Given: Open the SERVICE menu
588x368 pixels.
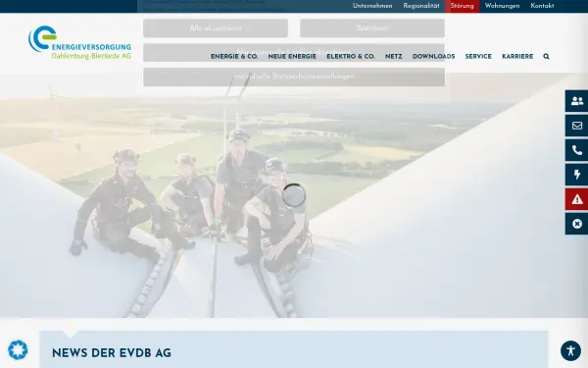Looking at the screenshot, I should point(478,56).
